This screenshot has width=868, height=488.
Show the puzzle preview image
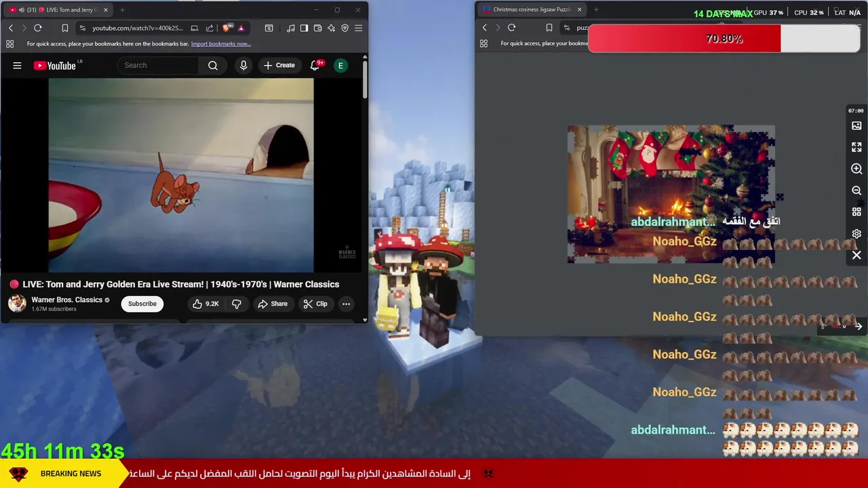(x=856, y=125)
